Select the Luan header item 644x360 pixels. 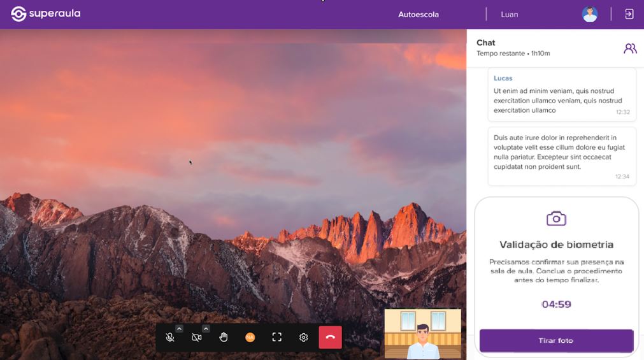pyautogui.click(x=509, y=15)
